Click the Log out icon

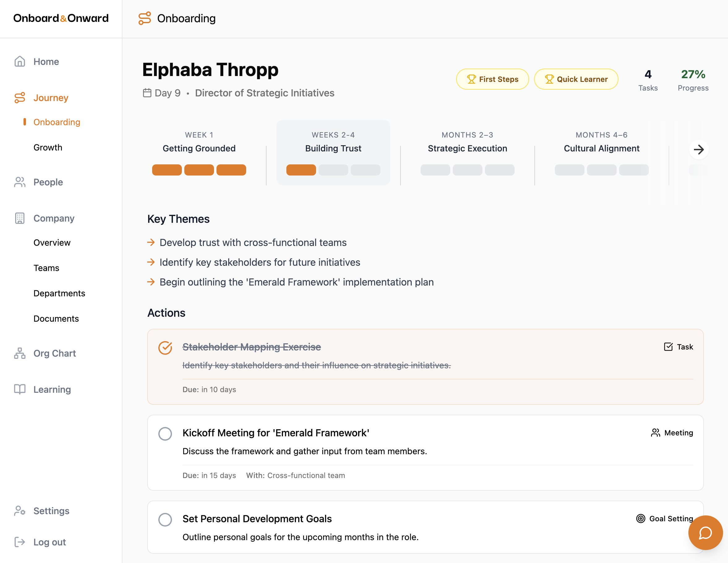pyautogui.click(x=20, y=542)
